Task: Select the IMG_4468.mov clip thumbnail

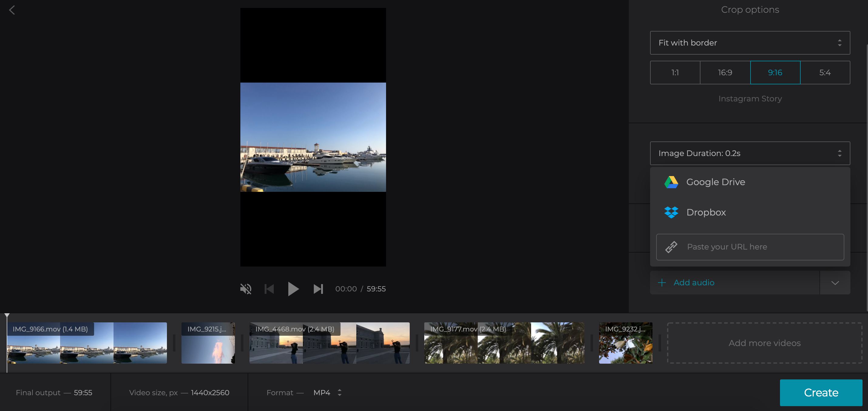Action: (329, 343)
